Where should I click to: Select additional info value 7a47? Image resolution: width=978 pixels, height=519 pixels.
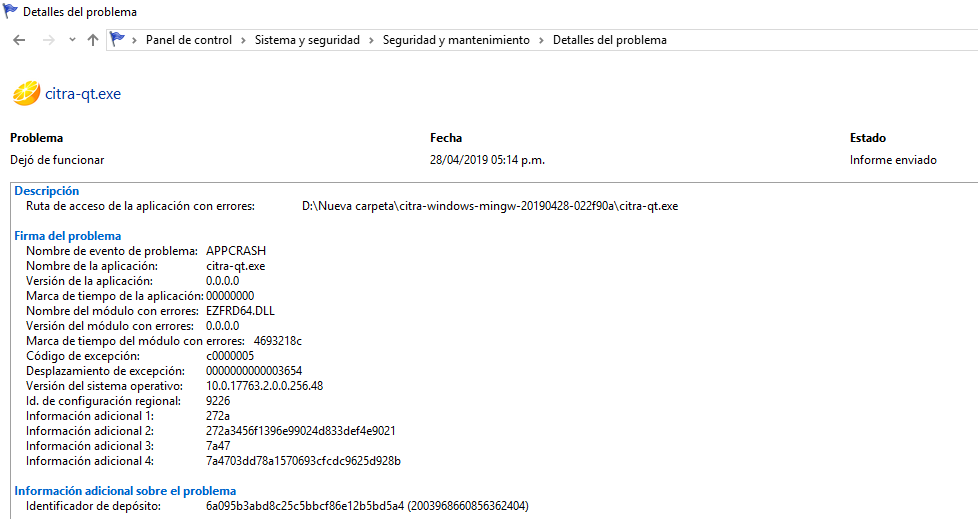218,445
